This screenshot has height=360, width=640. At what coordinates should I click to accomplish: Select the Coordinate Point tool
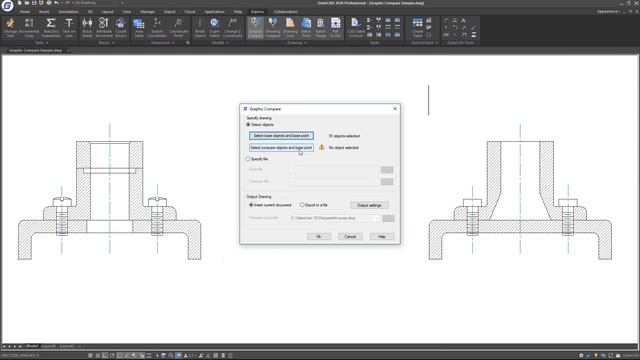tap(178, 27)
